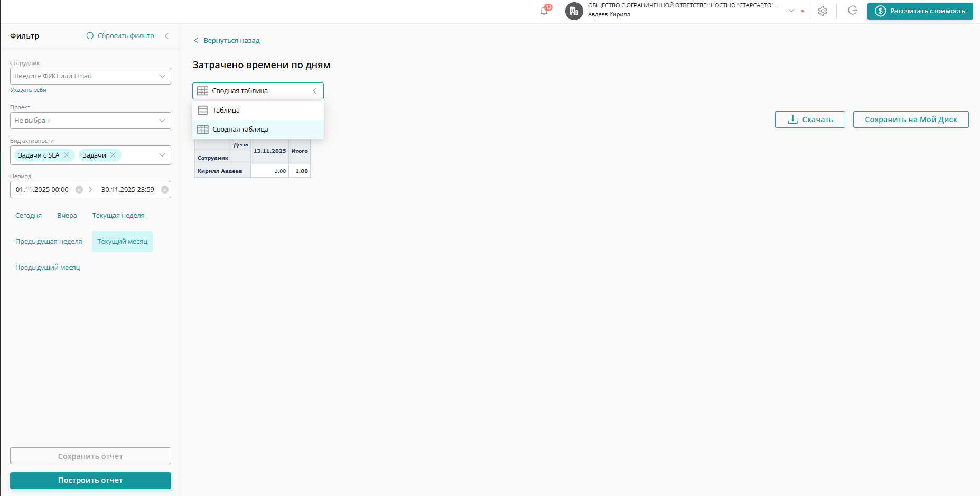Click the user name 'Авдеев Кирилл'

609,15
